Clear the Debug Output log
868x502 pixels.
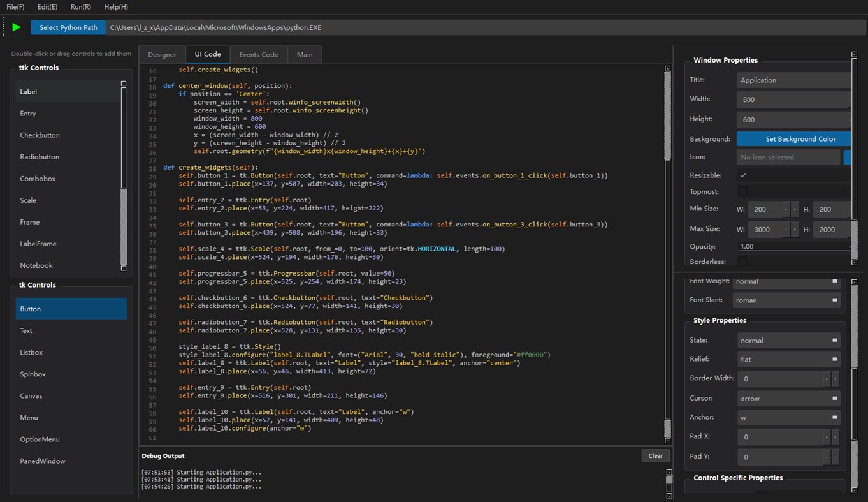[656, 455]
